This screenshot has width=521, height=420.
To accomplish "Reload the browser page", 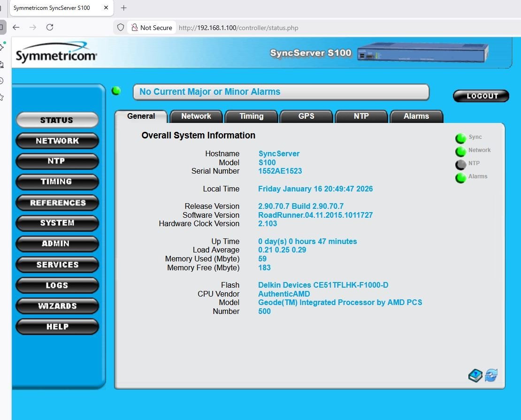I will tap(50, 27).
